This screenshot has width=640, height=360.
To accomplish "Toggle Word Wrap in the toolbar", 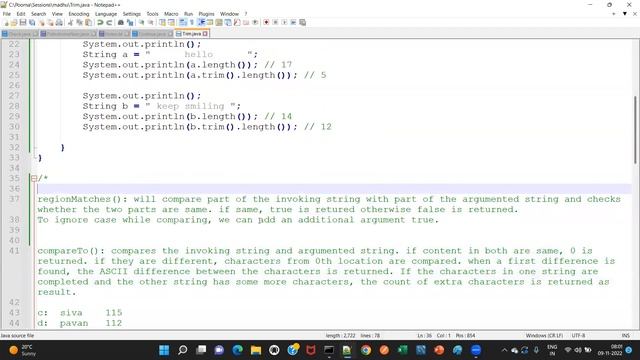I will pos(182,22).
